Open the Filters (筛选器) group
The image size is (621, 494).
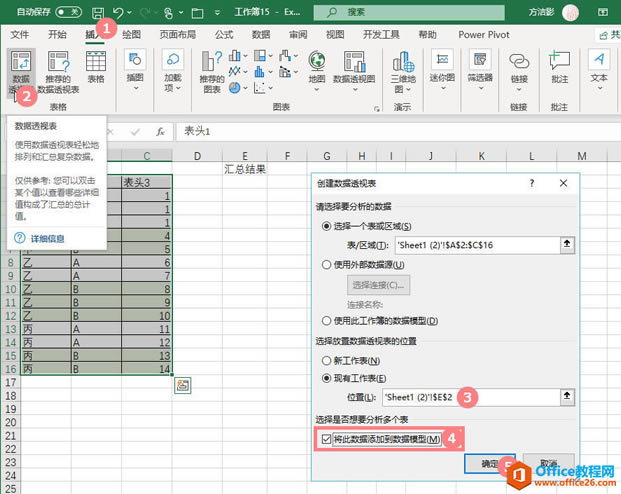(480, 70)
